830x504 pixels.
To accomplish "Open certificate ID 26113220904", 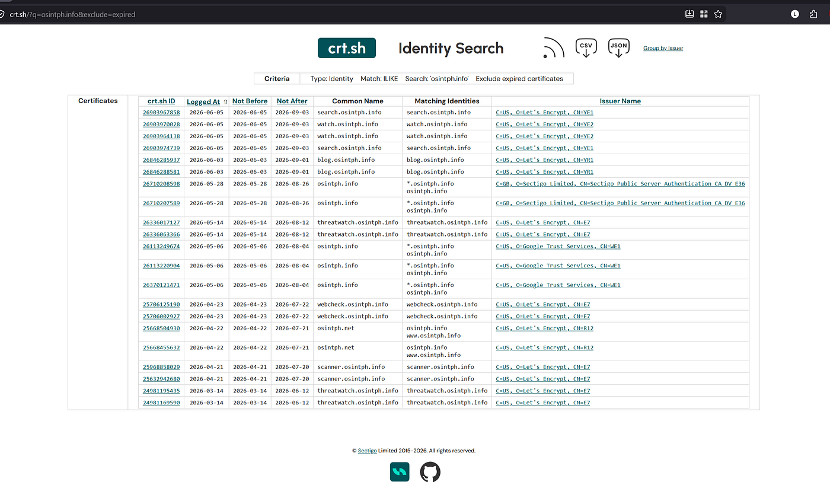I will 161,266.
